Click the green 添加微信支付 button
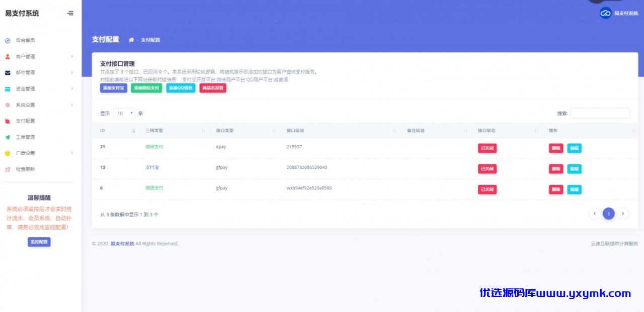The width and height of the screenshot is (644, 312). coord(146,88)
